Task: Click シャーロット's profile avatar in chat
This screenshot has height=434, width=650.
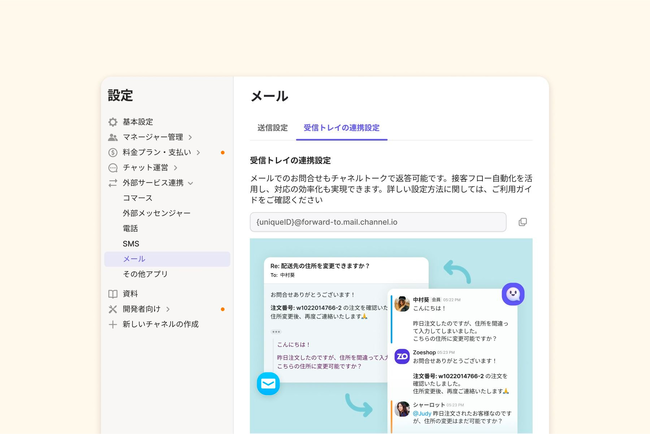Action: 402,409
